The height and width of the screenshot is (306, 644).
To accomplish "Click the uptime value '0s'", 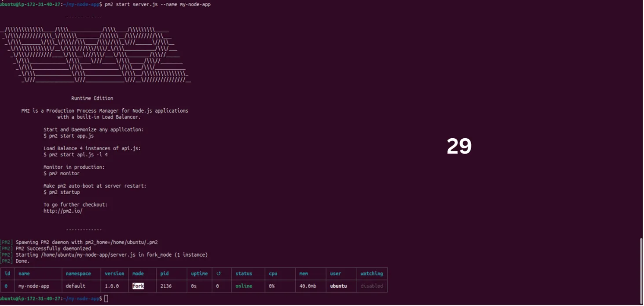I will click(194, 286).
